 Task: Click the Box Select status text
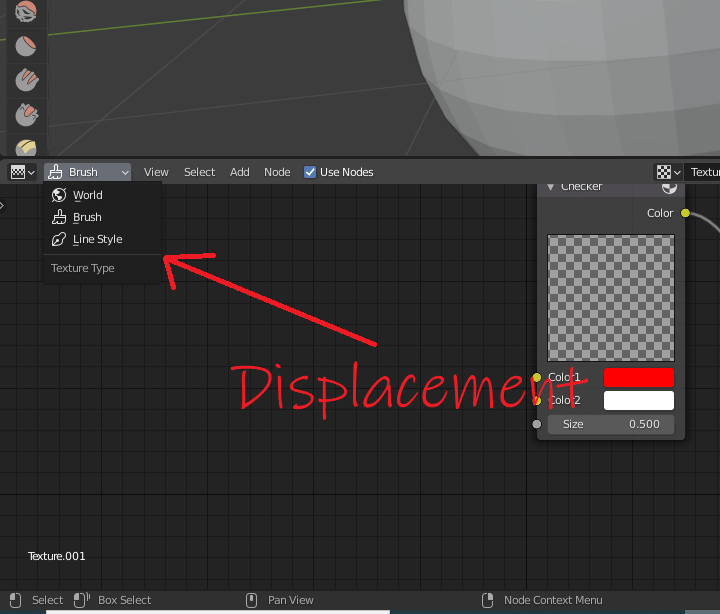(x=124, y=600)
